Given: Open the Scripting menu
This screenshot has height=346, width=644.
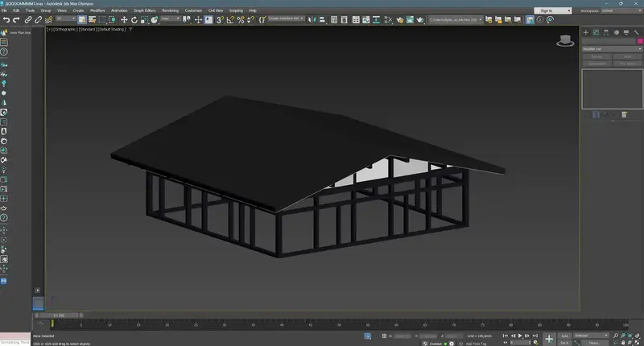Looking at the screenshot, I should coord(236,10).
